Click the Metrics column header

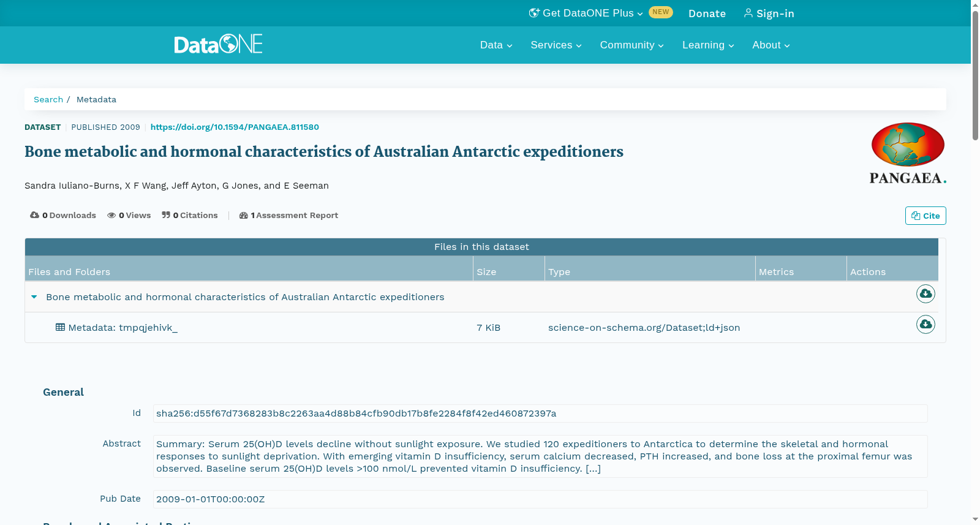[801, 269]
